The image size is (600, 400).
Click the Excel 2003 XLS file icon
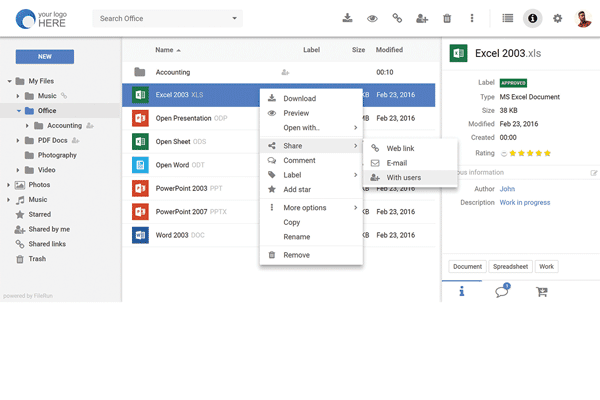coord(140,95)
